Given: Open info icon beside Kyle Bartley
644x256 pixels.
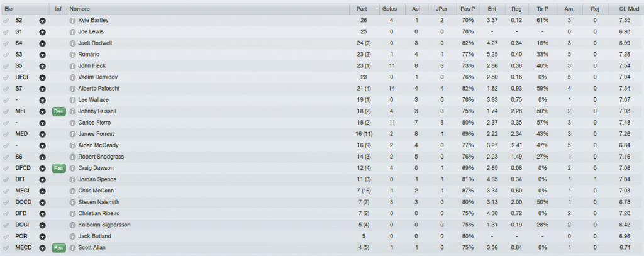Looking at the screenshot, I should [72, 21].
